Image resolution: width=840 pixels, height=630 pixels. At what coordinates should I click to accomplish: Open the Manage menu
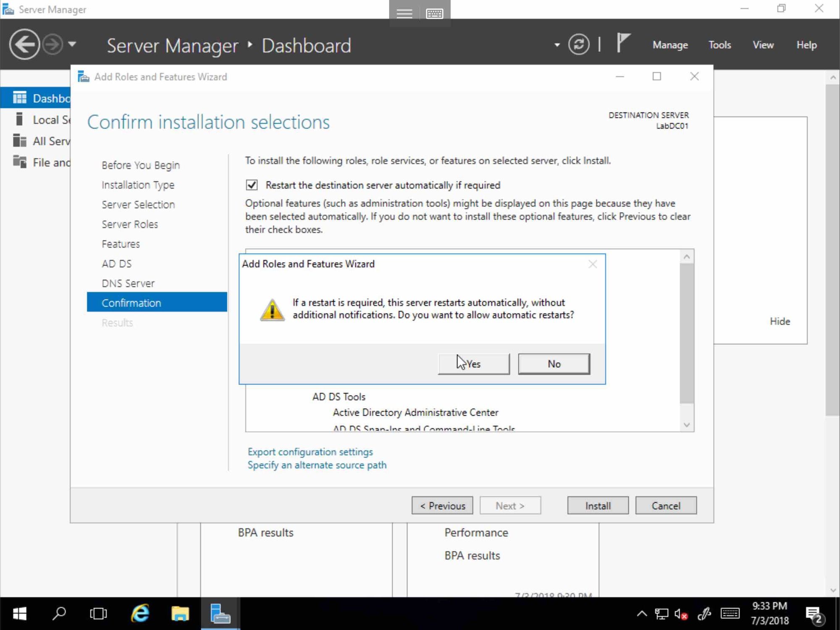pos(670,45)
